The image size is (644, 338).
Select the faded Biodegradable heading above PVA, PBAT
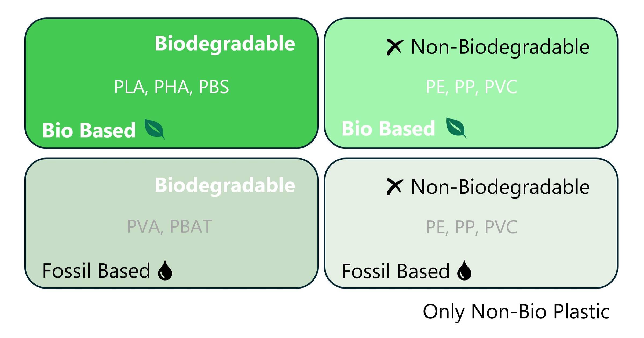coord(225,185)
